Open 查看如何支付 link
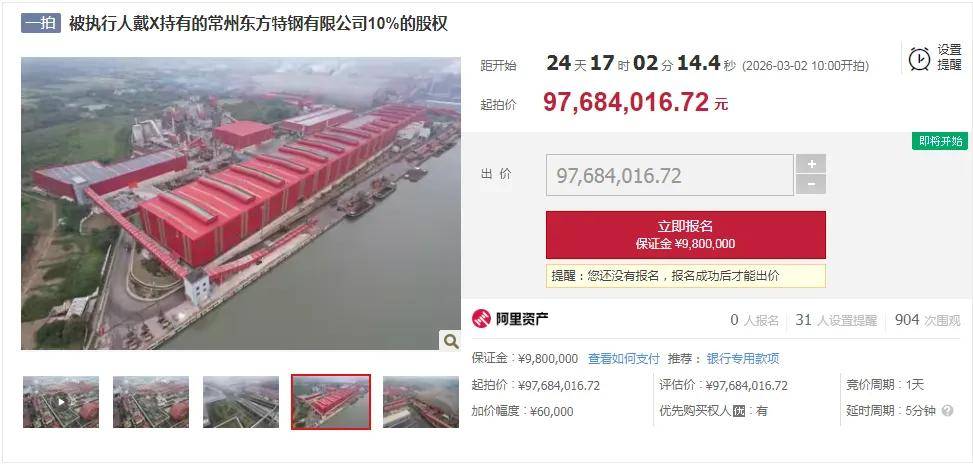The width and height of the screenshot is (973, 466). (x=624, y=359)
